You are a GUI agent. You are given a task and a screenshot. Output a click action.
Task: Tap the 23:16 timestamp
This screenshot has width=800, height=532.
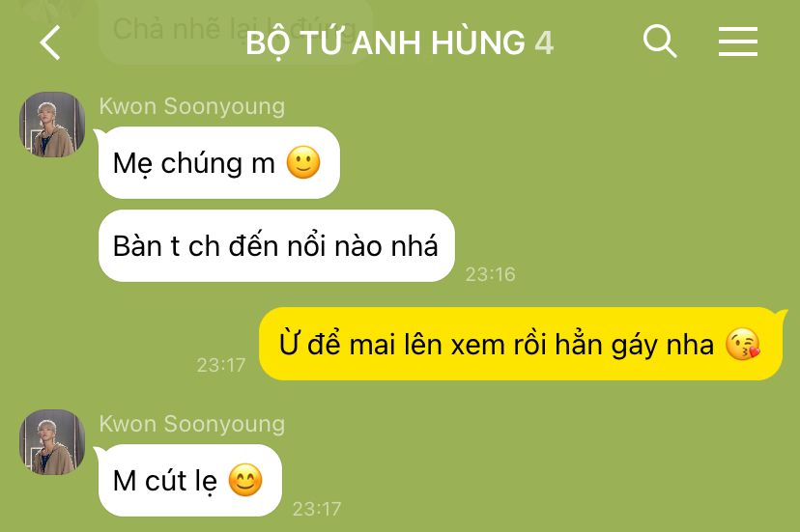[490, 274]
